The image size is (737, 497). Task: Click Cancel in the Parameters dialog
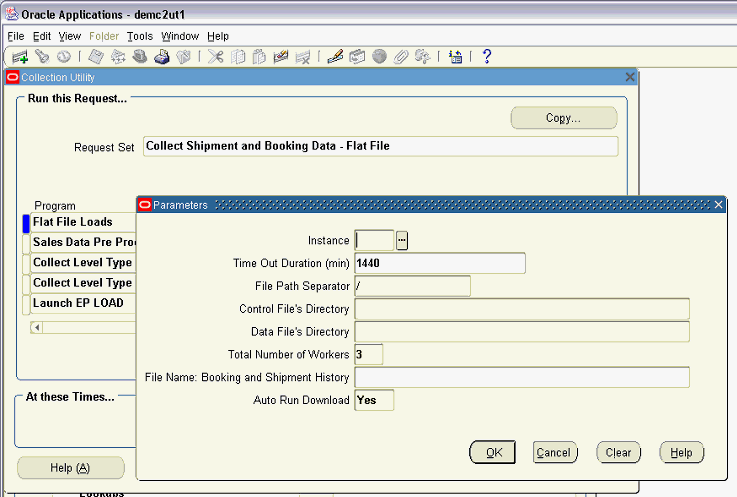555,452
